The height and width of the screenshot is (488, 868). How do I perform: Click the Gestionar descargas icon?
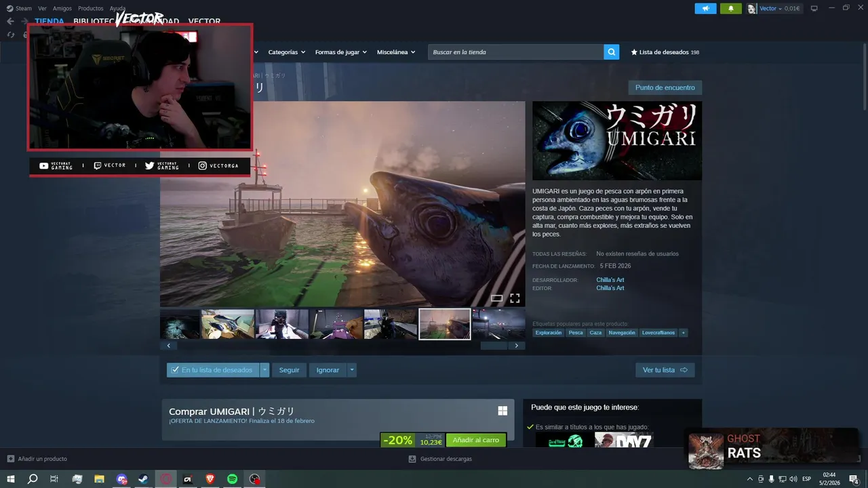click(412, 459)
